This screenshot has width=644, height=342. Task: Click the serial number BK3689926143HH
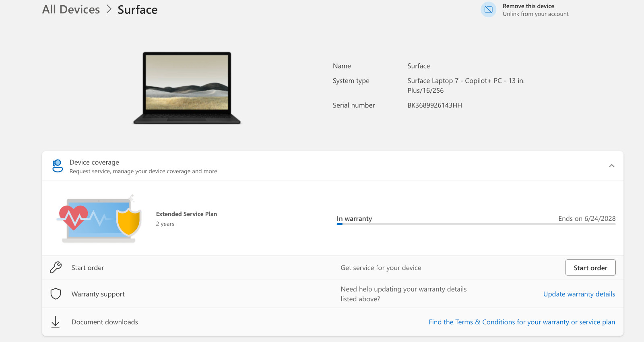tap(435, 105)
